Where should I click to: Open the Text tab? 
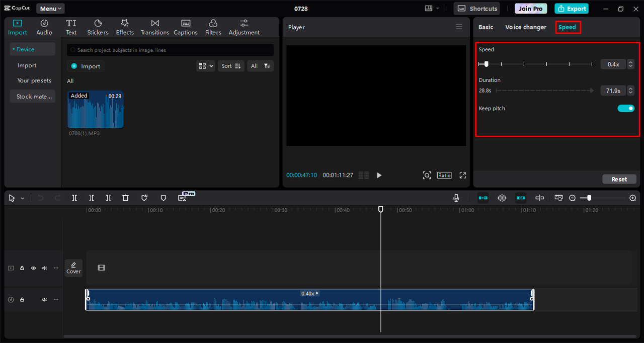(71, 27)
